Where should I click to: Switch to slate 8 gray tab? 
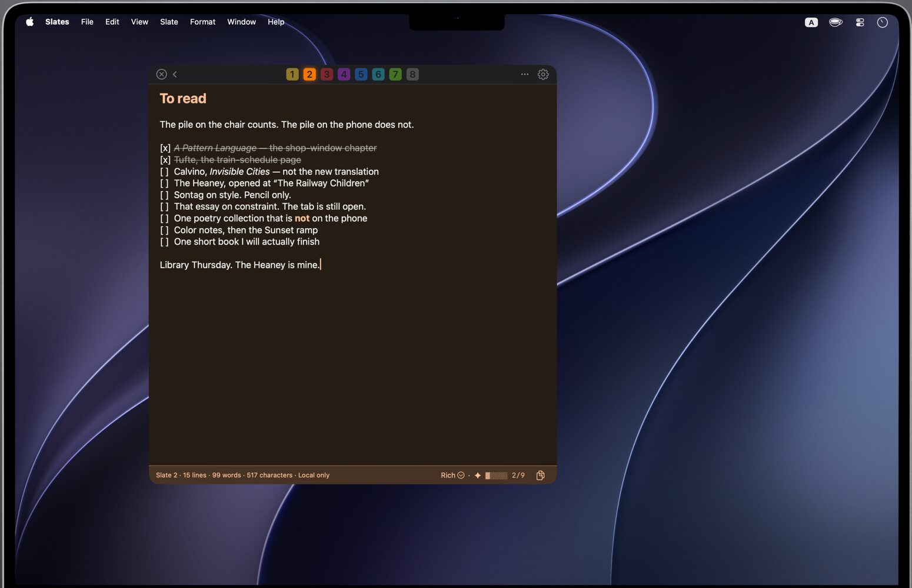pos(412,74)
